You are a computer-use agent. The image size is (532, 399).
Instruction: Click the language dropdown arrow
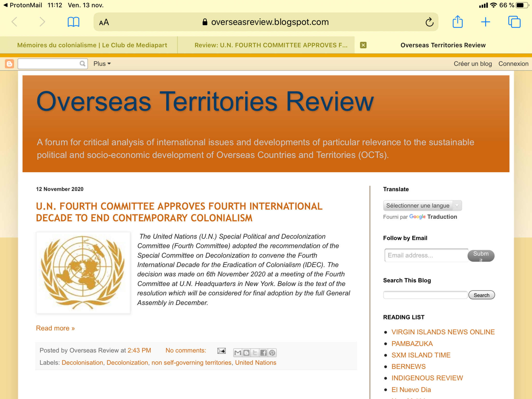[x=457, y=206]
